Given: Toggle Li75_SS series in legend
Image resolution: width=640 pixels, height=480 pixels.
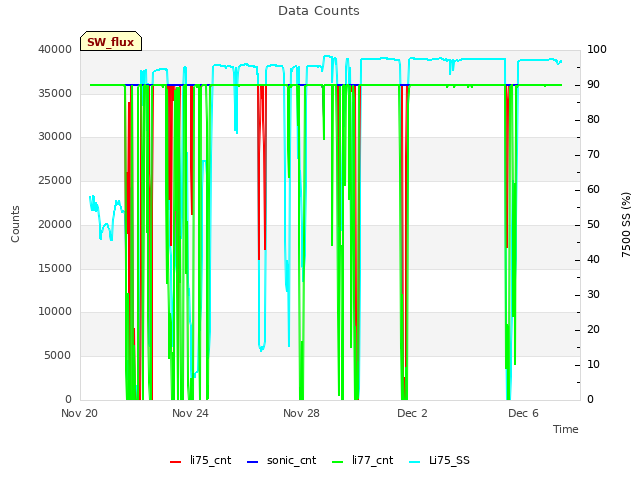Looking at the screenshot, I should pos(439,460).
